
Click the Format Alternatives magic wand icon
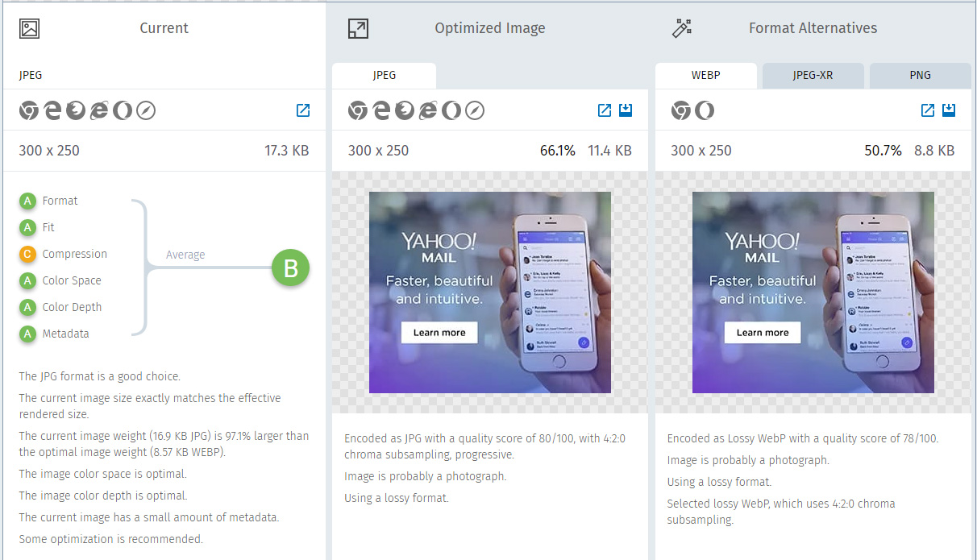tap(682, 29)
